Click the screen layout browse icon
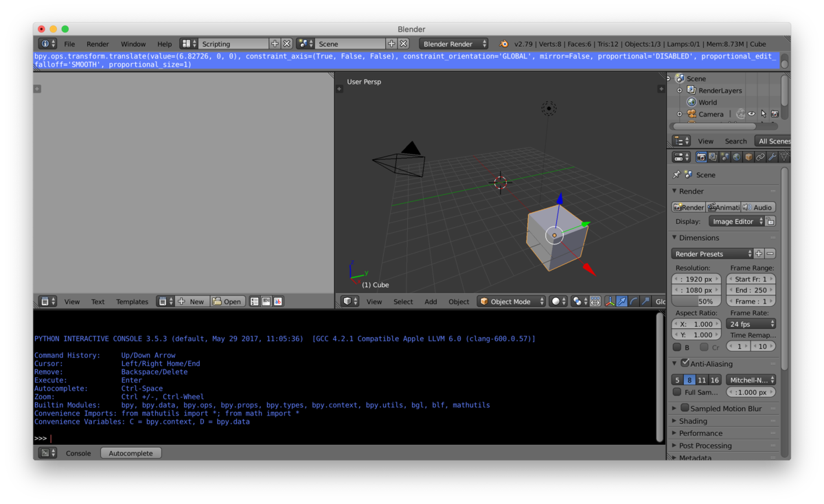824x504 pixels. 188,44
